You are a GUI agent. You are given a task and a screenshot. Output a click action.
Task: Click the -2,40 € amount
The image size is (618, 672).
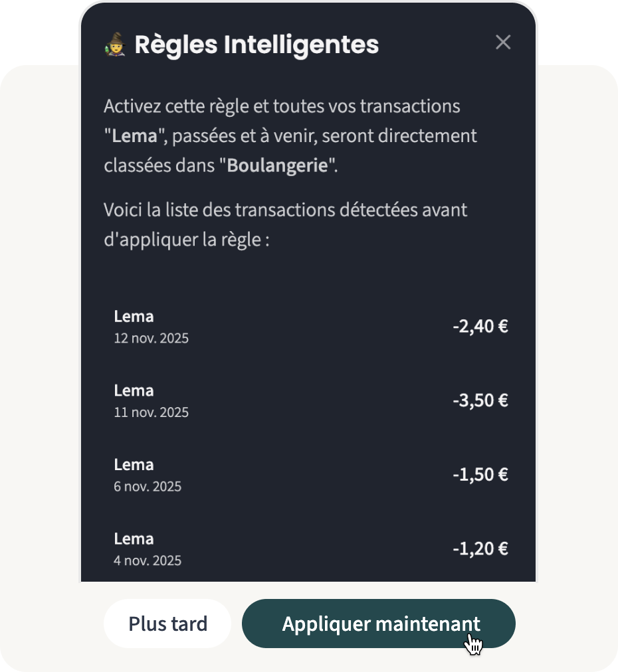point(480,327)
